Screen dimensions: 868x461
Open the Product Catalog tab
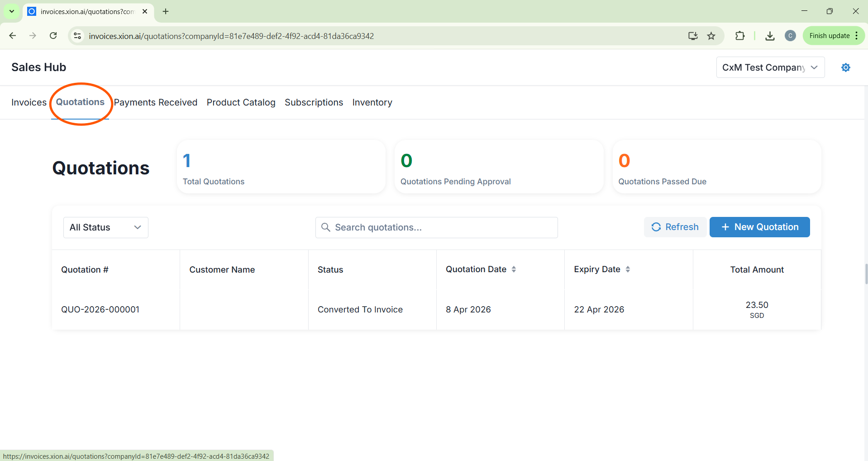tap(241, 102)
